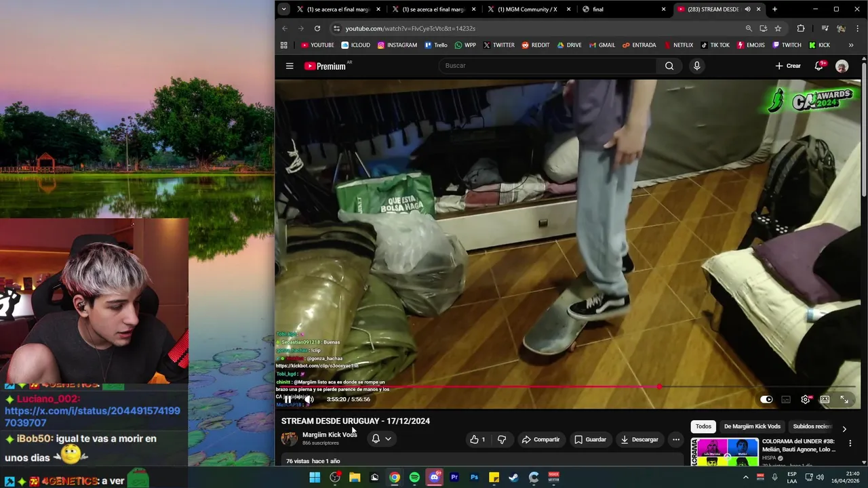The image size is (868, 488).
Task: Open Photoshop from the taskbar
Action: (474, 478)
